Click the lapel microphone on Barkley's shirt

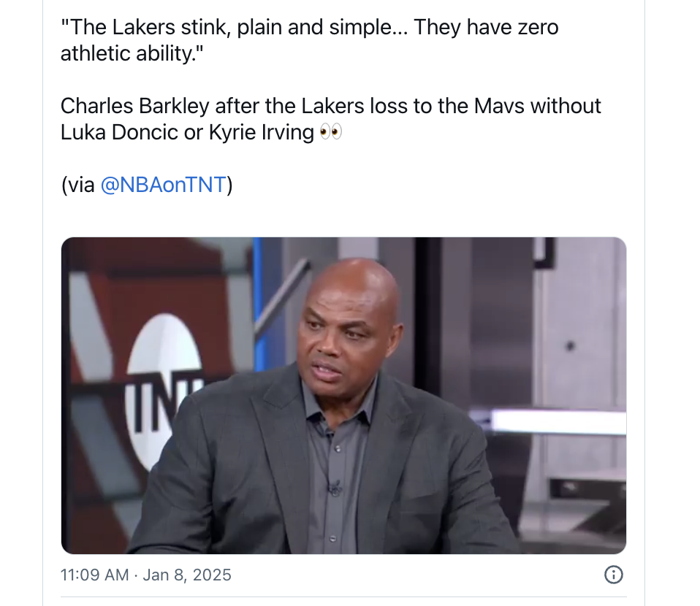click(335, 488)
